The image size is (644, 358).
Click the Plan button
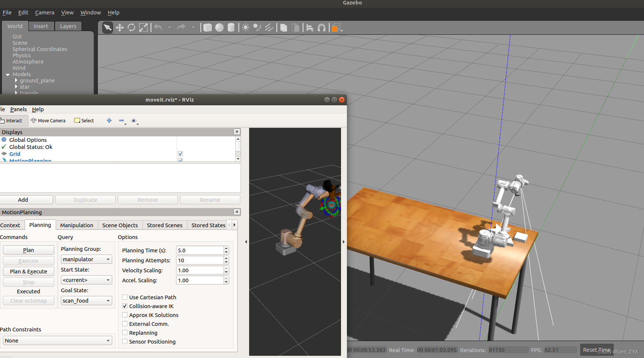pyautogui.click(x=28, y=250)
